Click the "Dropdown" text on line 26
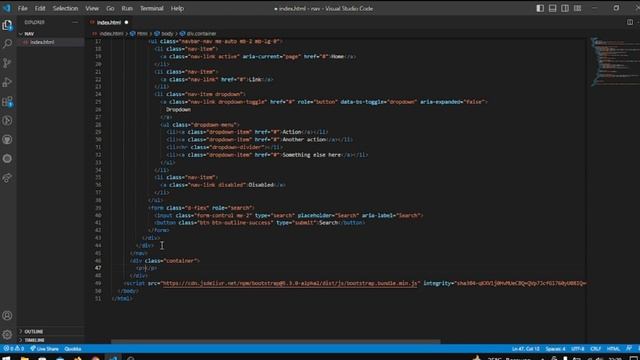This screenshot has height=360, width=640. pyautogui.click(x=178, y=109)
